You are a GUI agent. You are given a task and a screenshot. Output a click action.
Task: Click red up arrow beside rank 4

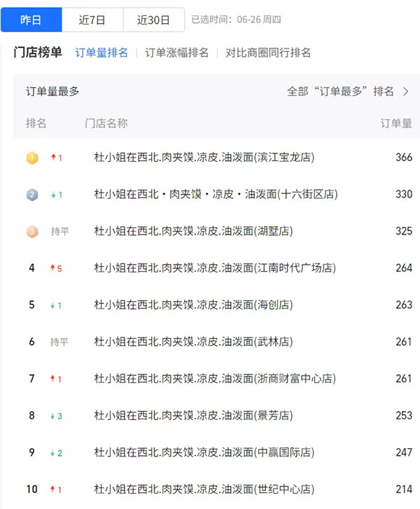(53, 268)
